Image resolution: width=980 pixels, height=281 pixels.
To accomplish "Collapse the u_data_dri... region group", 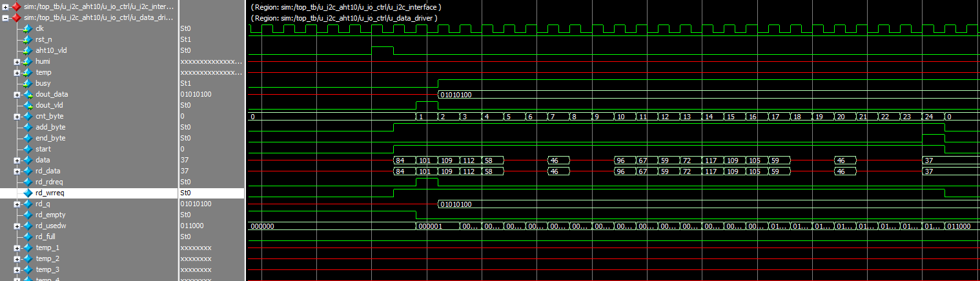I will point(6,17).
